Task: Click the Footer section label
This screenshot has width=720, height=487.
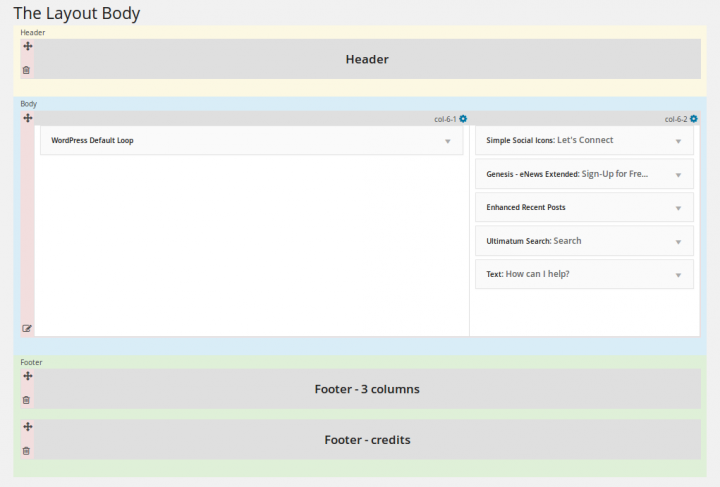Action: pos(31,362)
